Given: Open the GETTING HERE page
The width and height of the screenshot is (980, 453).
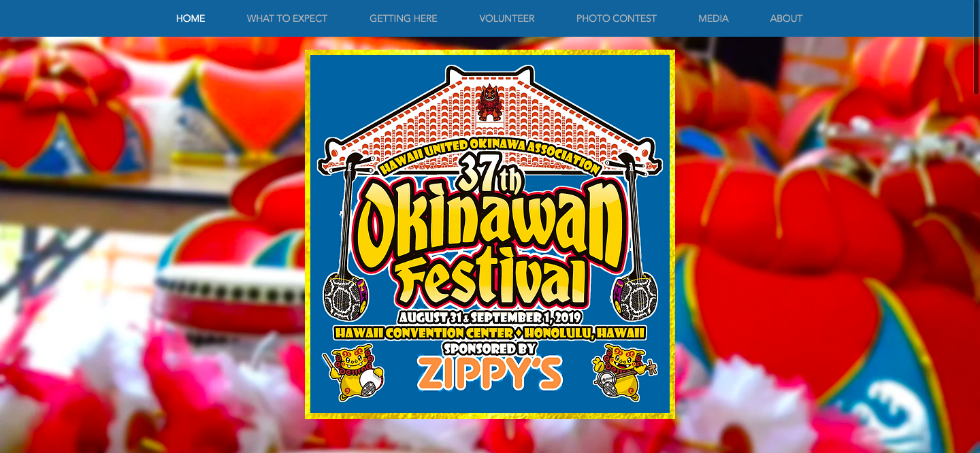Looking at the screenshot, I should [x=404, y=18].
